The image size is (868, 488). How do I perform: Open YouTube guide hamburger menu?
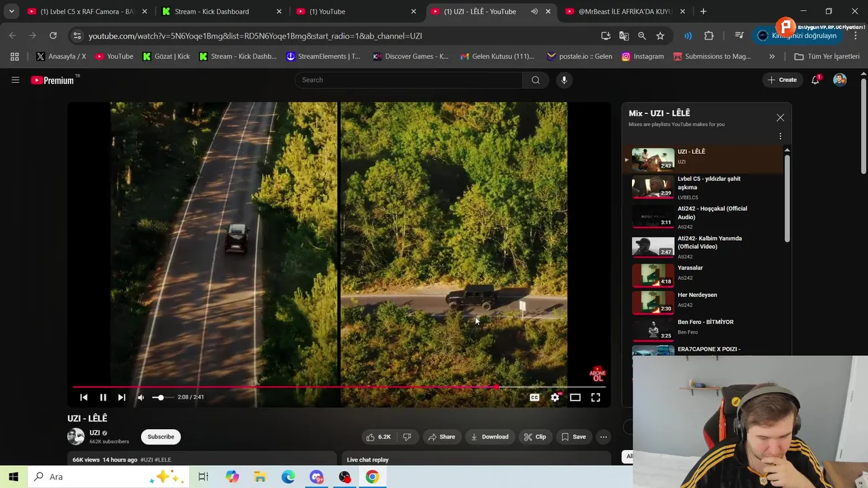pyautogui.click(x=15, y=80)
